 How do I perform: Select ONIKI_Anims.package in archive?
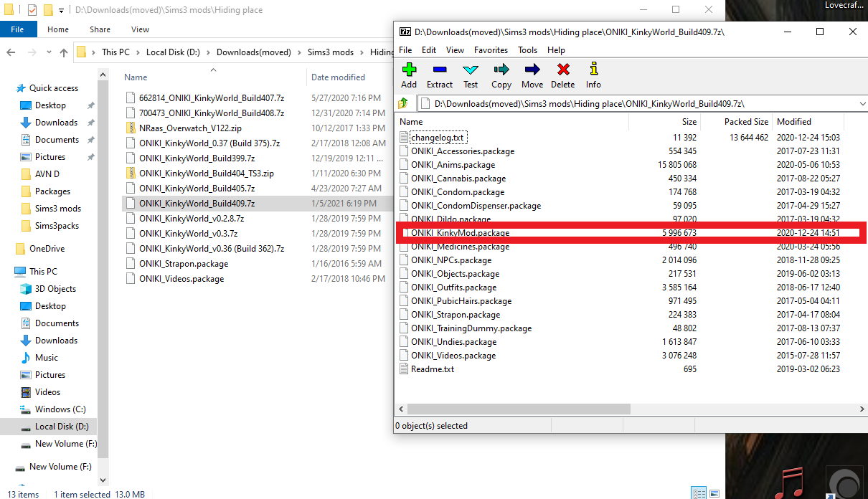coord(453,165)
